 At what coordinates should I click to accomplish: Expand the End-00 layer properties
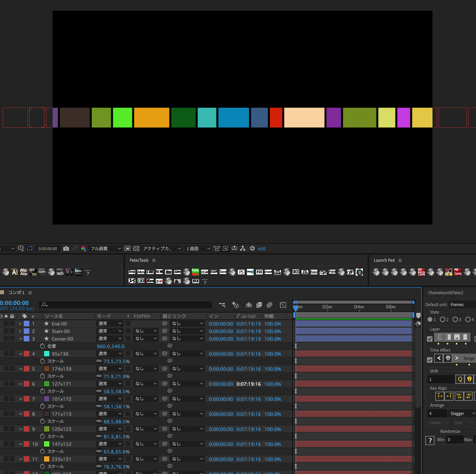[x=20, y=324]
